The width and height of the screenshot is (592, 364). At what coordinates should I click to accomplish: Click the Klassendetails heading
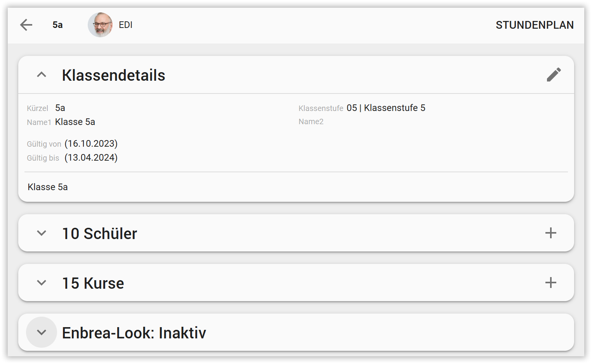[113, 75]
